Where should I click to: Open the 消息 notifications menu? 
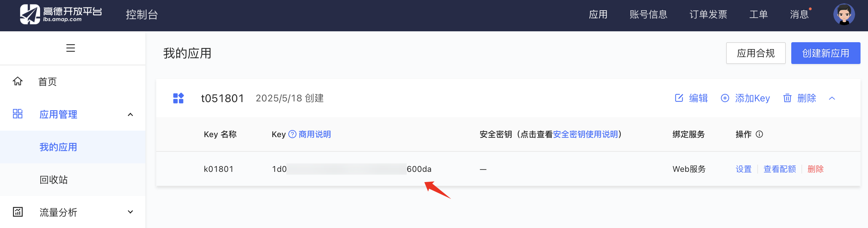click(799, 14)
